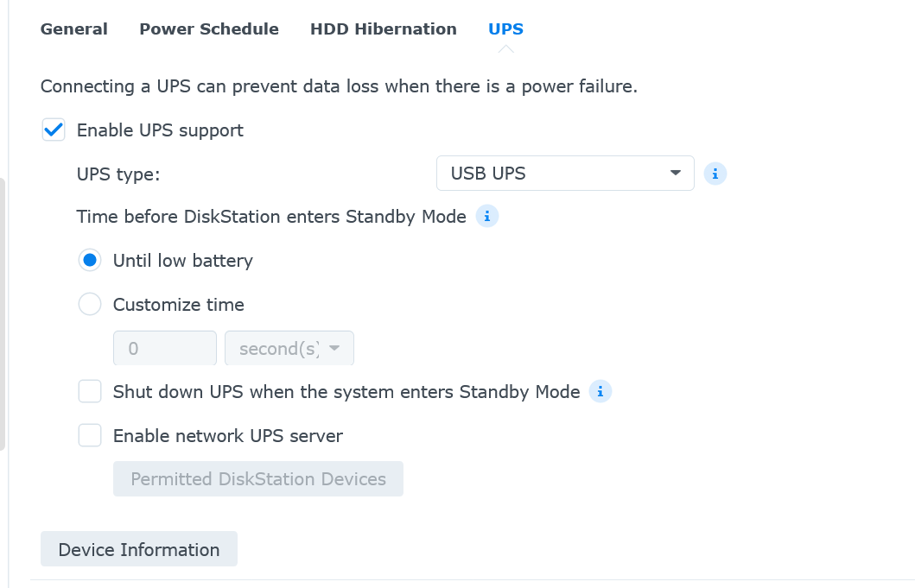
Task: Click the customize time number field
Action: pyautogui.click(x=165, y=349)
